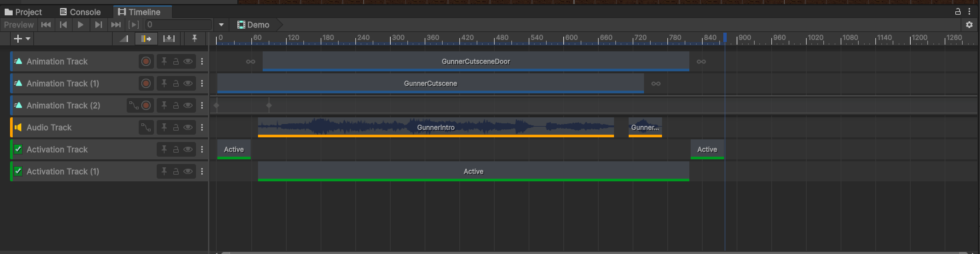Image resolution: width=980 pixels, height=254 pixels.
Task: Advance to the next frame
Action: point(98,25)
